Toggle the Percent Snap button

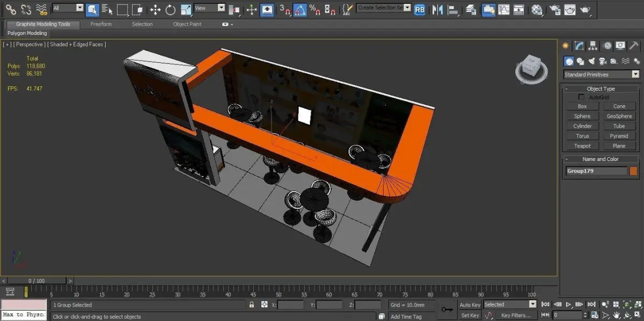315,9
